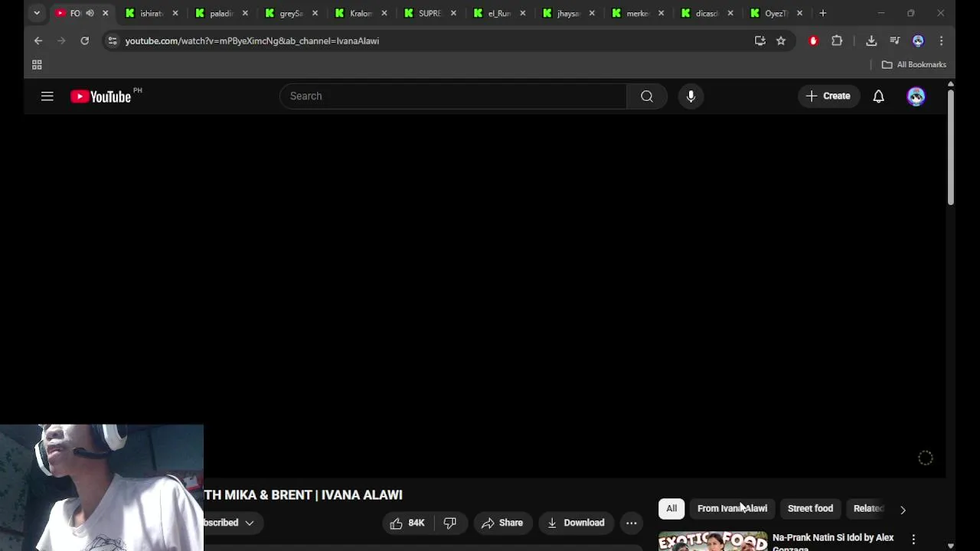Image resolution: width=980 pixels, height=551 pixels.
Task: Click the URL address bar text
Action: [x=252, y=41]
